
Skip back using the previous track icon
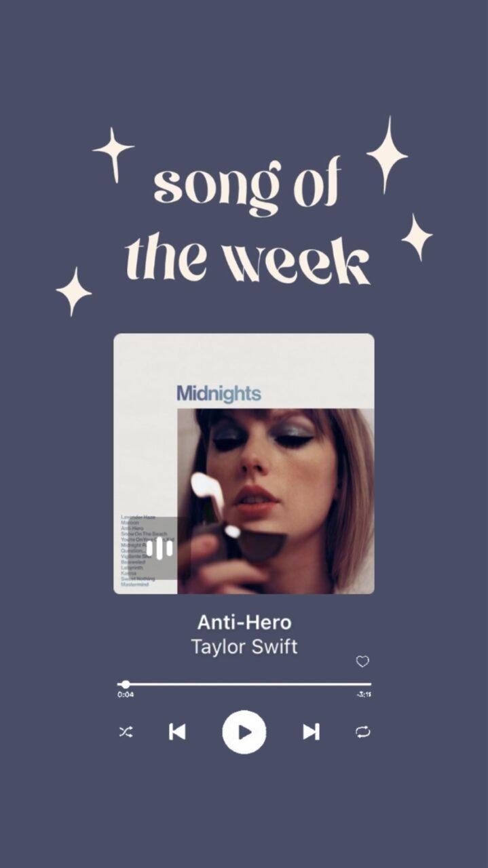pos(177,732)
